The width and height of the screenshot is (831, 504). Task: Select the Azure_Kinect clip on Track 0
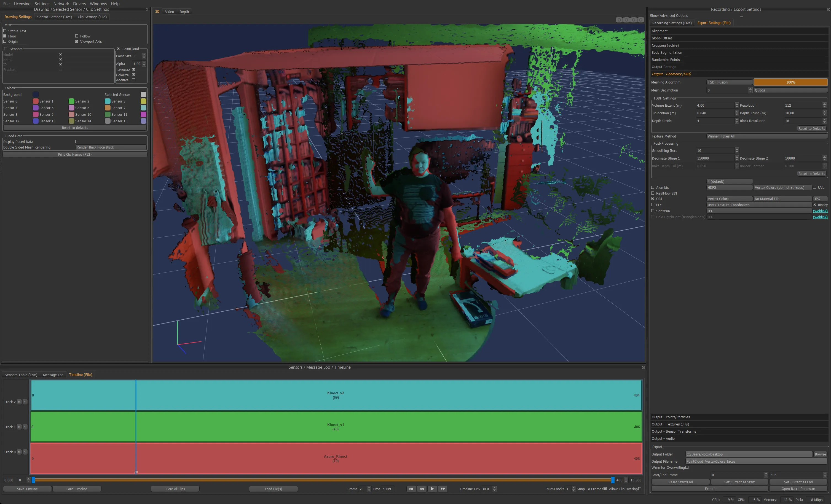pyautogui.click(x=336, y=459)
